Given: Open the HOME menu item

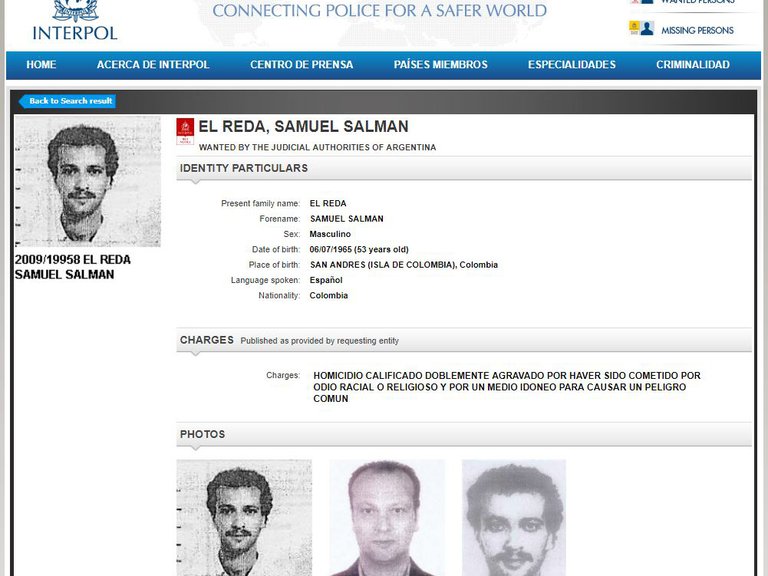Looking at the screenshot, I should pos(41,65).
